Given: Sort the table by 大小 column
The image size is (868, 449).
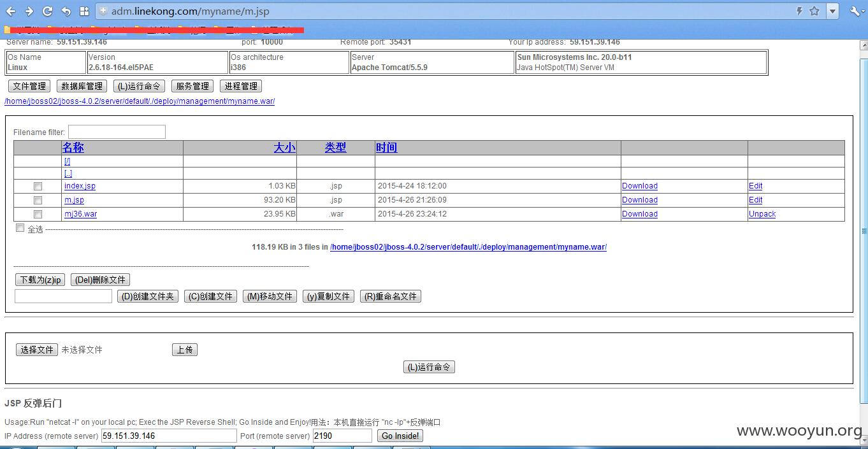Looking at the screenshot, I should [285, 147].
